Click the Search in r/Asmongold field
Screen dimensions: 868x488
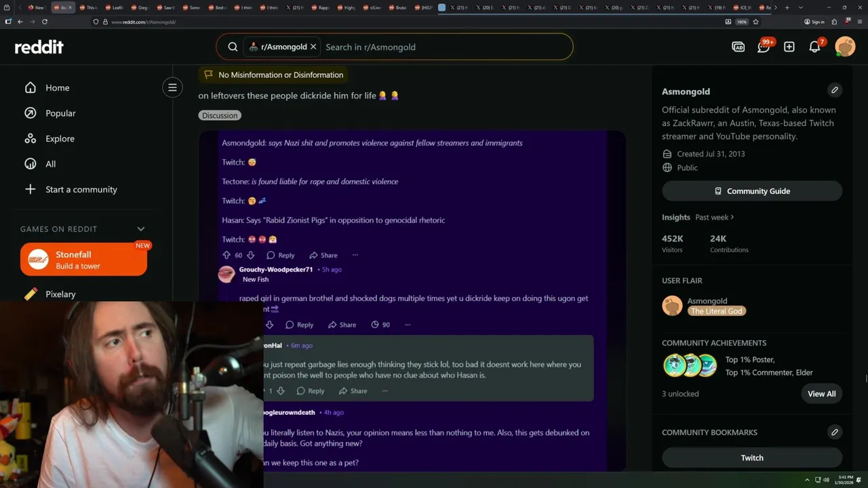tap(444, 47)
